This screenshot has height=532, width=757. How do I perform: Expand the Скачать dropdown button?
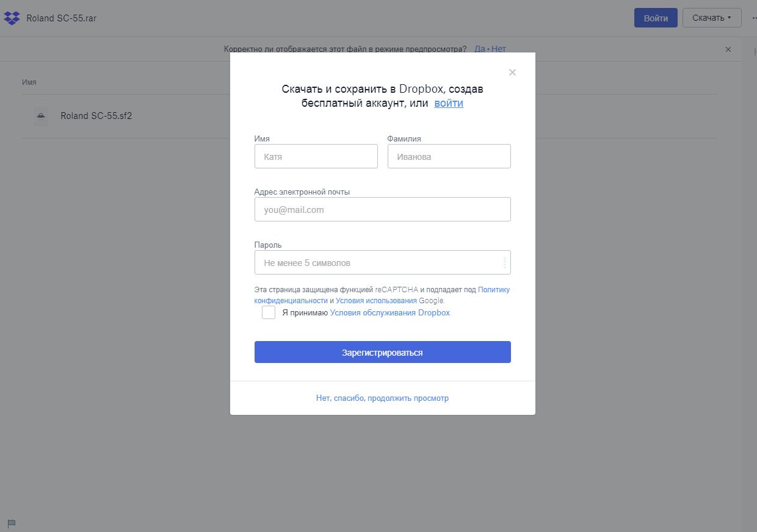point(712,18)
